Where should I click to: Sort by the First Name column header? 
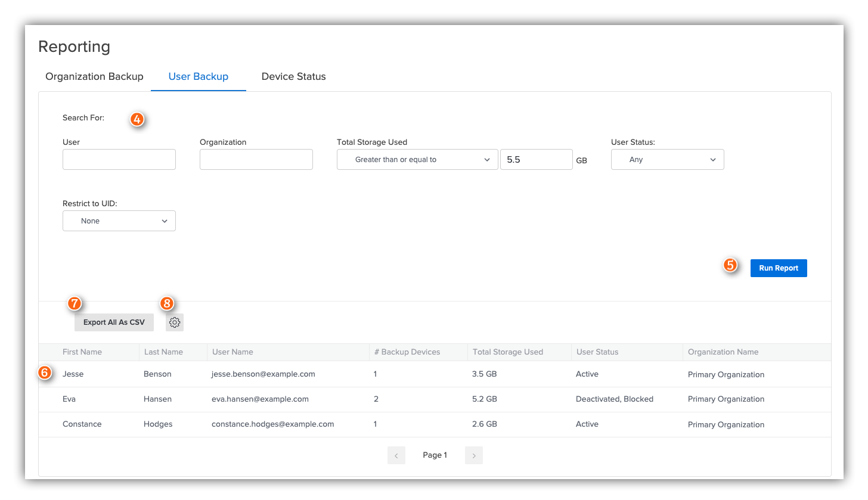coord(82,352)
